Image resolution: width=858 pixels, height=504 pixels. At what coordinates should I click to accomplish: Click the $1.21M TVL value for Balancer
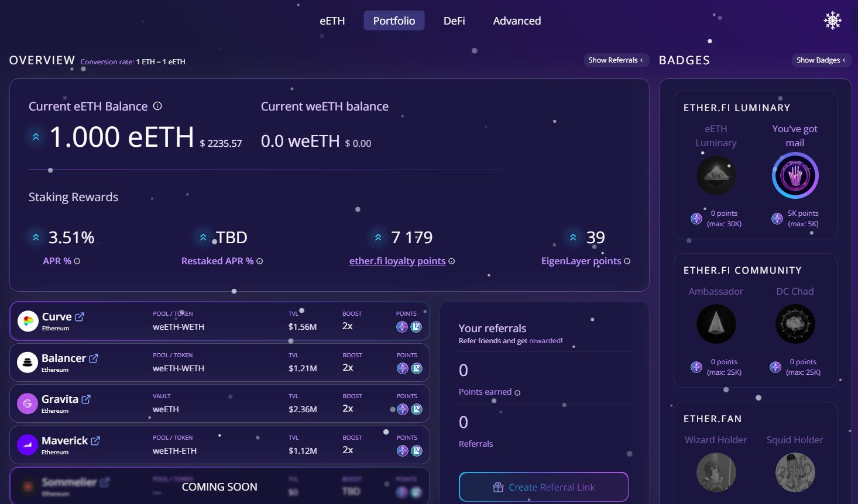point(303,368)
